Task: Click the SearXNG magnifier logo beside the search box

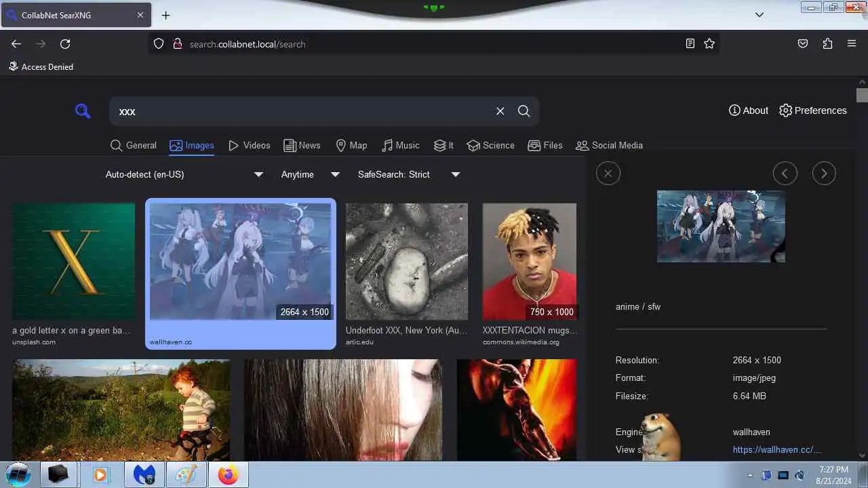Action: click(x=83, y=111)
